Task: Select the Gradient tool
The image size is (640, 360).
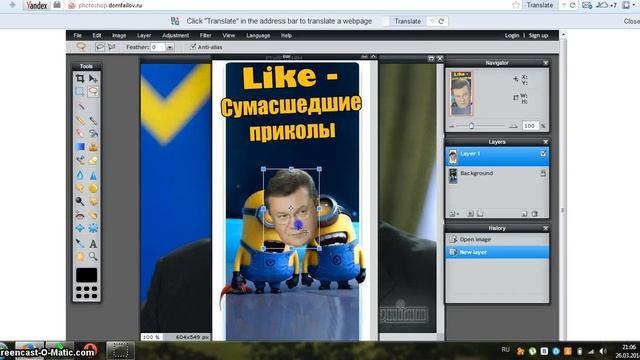Action: point(80,147)
